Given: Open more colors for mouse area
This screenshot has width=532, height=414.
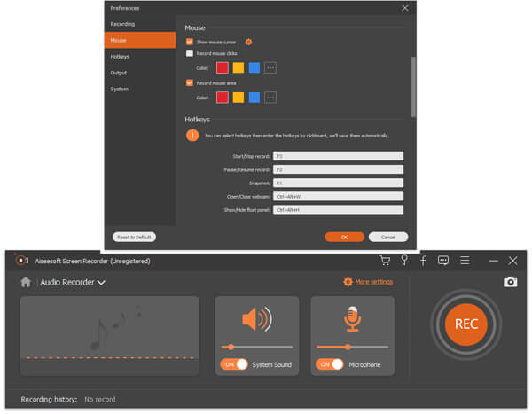Looking at the screenshot, I should click(x=270, y=98).
